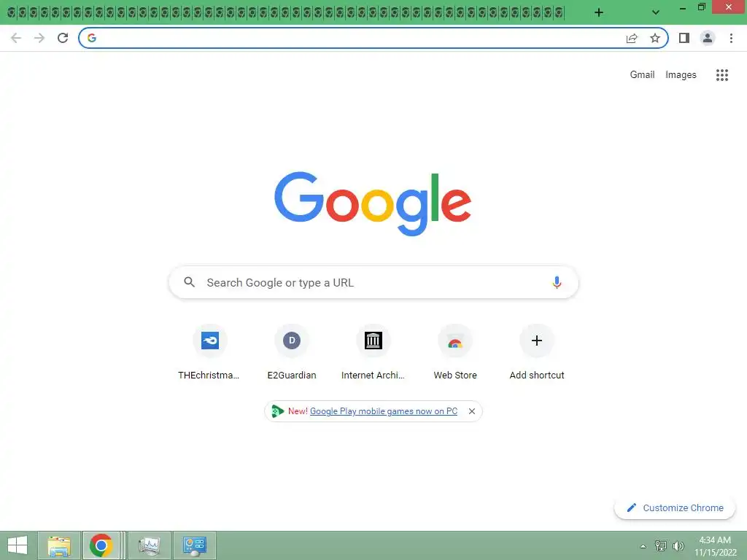Open E2Guardian shortcut
This screenshot has width=747, height=560.
(292, 352)
